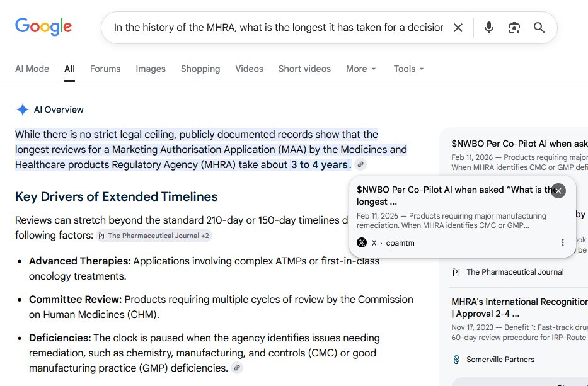This screenshot has height=386, width=588.
Task: Open the Forums tab
Action: tap(105, 69)
